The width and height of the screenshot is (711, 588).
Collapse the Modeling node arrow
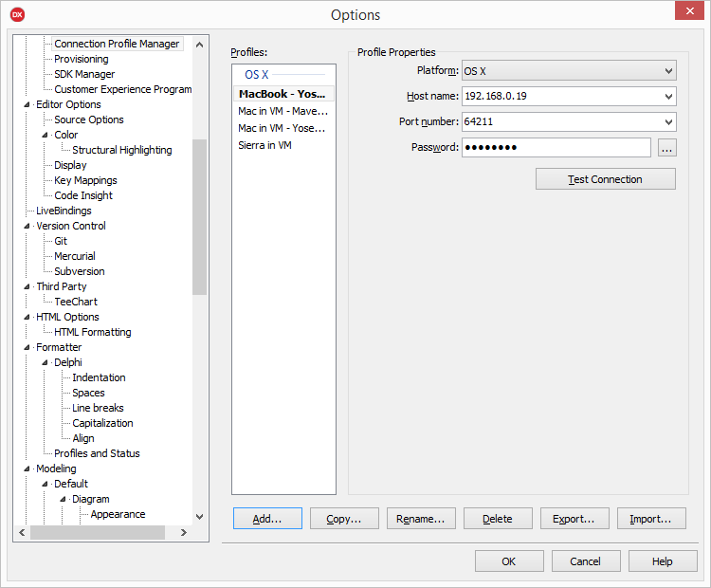tap(27, 469)
